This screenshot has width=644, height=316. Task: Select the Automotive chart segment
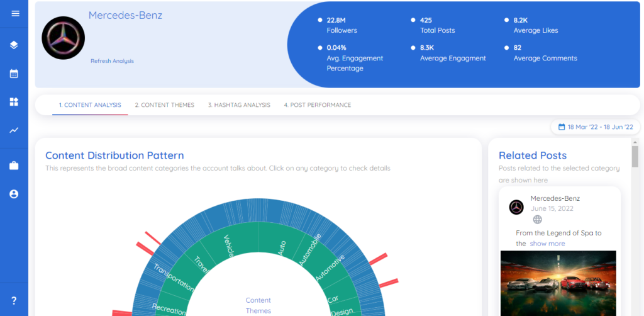[x=330, y=268]
